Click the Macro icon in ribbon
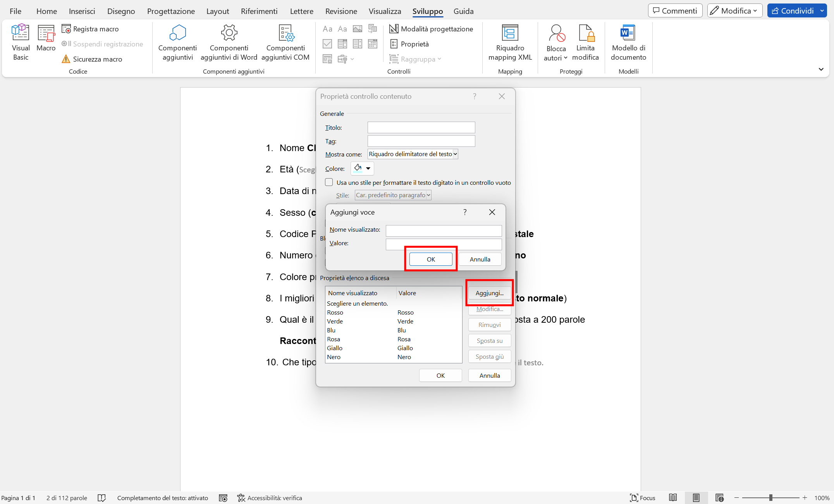834x504 pixels. pyautogui.click(x=46, y=34)
